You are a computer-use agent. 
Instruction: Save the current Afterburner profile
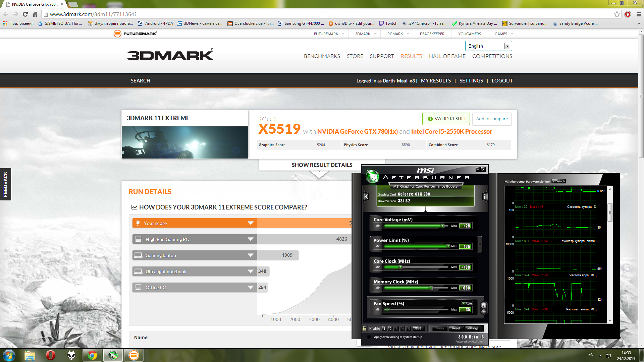pos(418,328)
